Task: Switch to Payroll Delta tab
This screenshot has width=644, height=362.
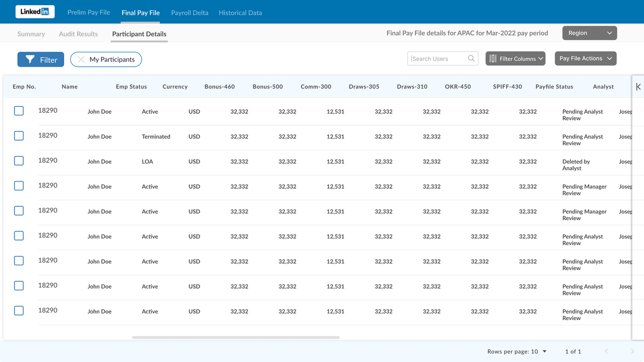Action: 190,12
